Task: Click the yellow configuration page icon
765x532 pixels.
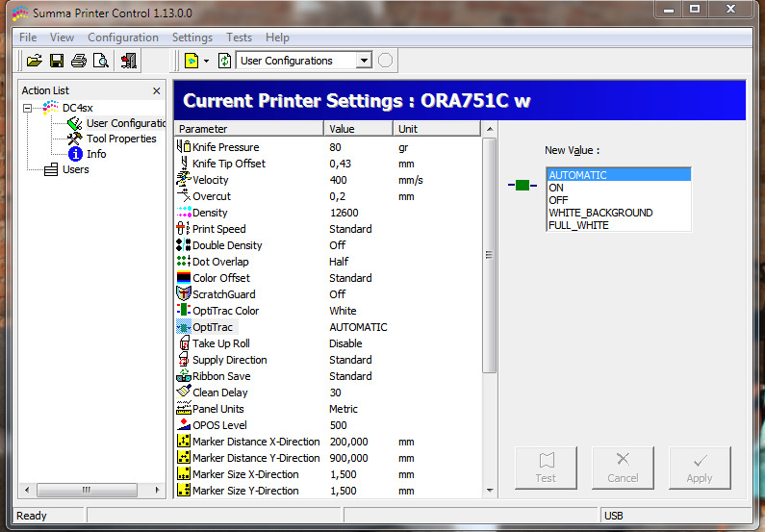Action: tap(191, 61)
